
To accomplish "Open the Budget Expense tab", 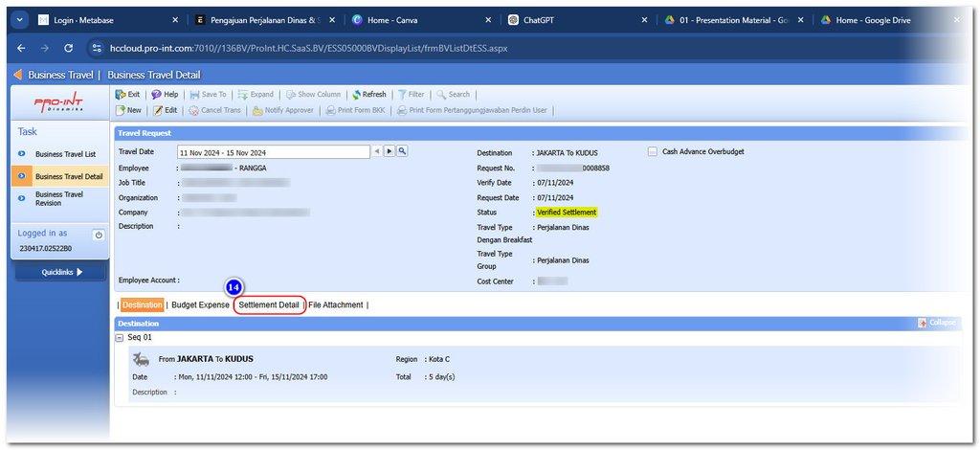I will tap(200, 305).
